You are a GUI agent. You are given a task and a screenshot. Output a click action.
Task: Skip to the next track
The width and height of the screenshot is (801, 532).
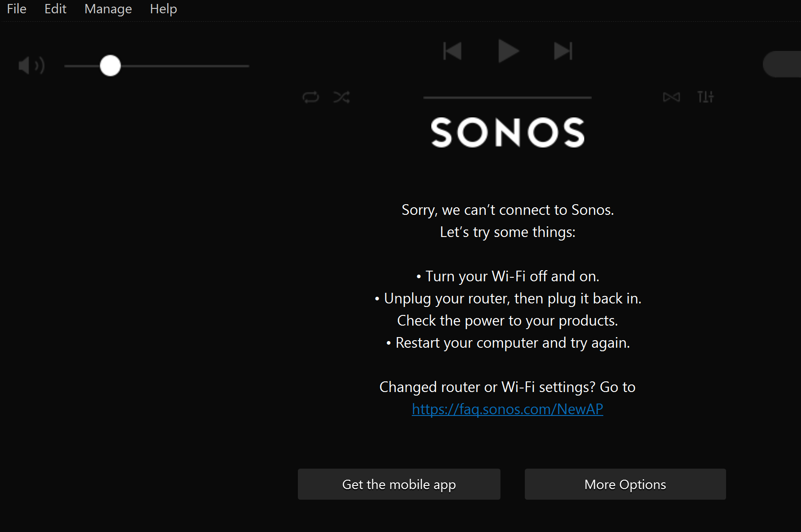(563, 51)
